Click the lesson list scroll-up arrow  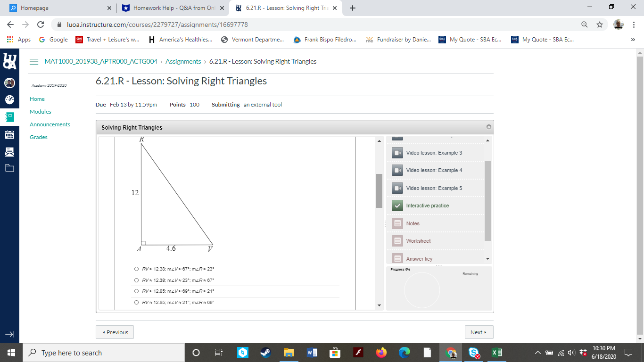tap(487, 140)
